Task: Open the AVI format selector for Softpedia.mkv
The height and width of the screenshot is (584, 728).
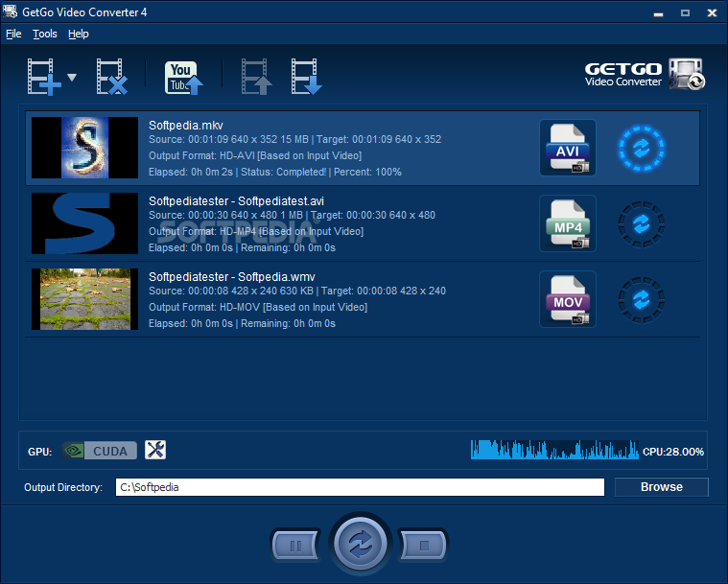Action: [x=568, y=148]
